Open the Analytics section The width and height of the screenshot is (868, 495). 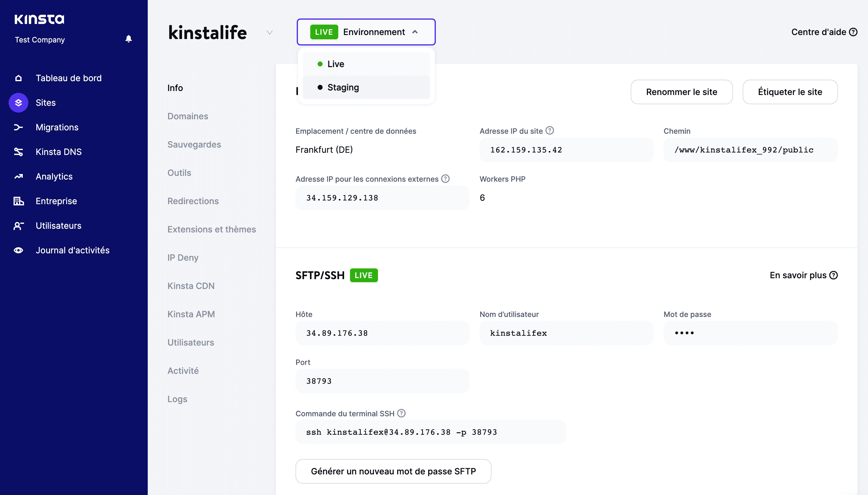54,176
